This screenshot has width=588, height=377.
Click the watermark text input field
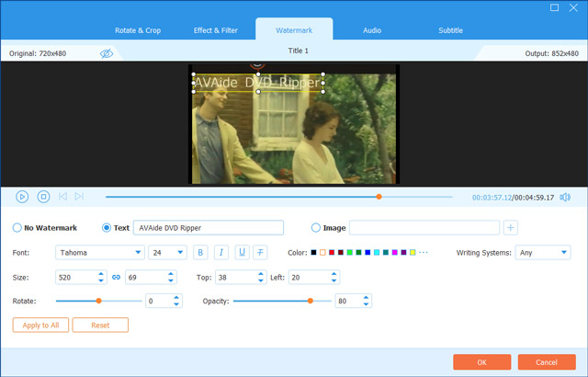[x=209, y=228]
